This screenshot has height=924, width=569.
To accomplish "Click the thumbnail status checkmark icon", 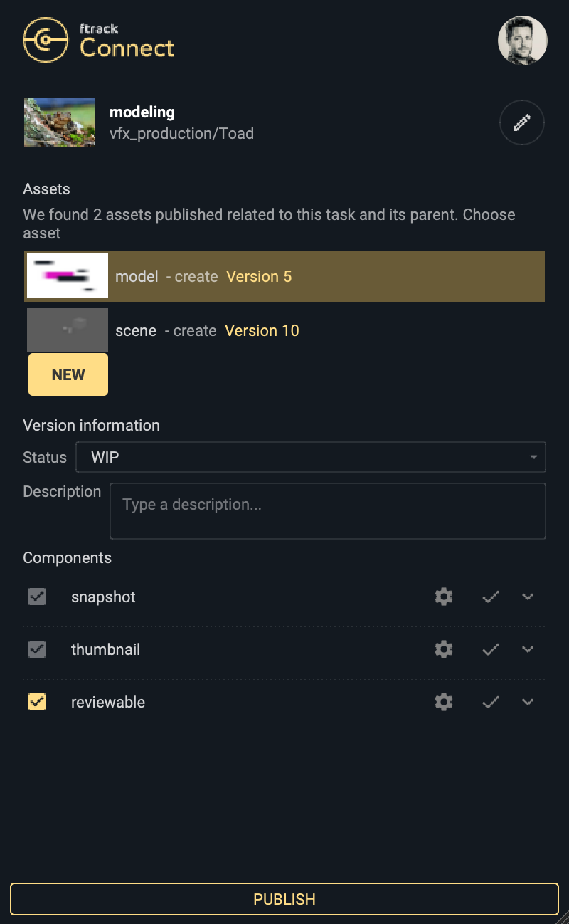I will (x=490, y=649).
